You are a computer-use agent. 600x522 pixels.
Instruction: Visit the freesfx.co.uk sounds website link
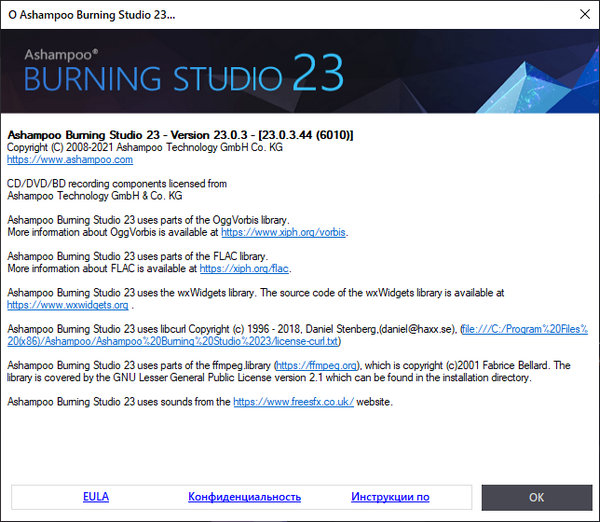point(294,401)
